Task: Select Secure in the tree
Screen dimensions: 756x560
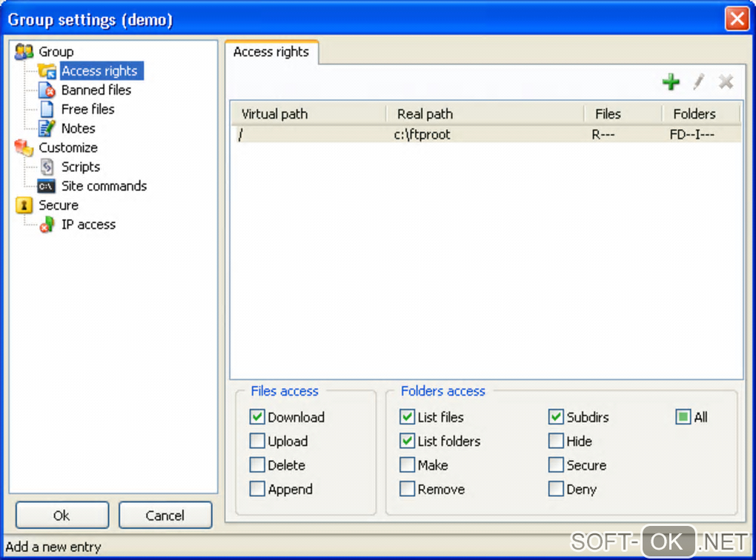Action: (59, 205)
